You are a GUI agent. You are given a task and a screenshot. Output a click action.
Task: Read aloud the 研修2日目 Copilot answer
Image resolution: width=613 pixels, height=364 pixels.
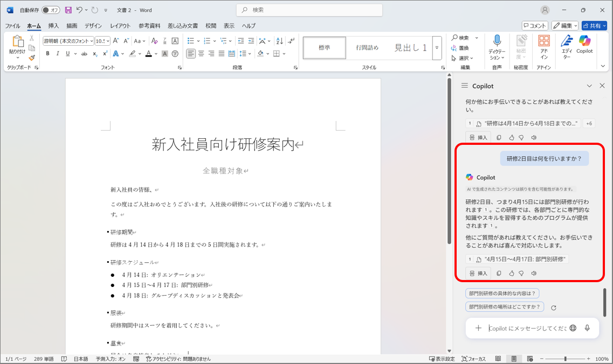pyautogui.click(x=534, y=274)
